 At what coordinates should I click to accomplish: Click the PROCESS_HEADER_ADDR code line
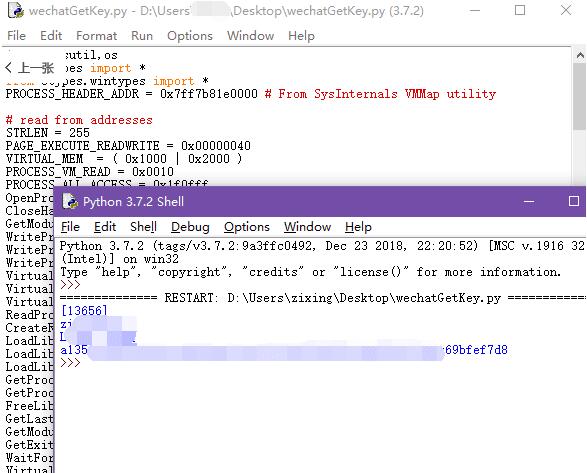point(251,94)
